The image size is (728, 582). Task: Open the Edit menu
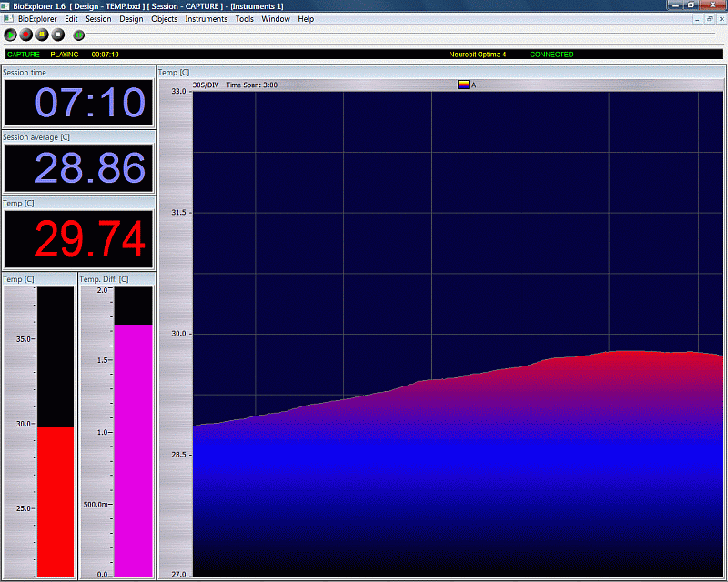click(x=71, y=19)
